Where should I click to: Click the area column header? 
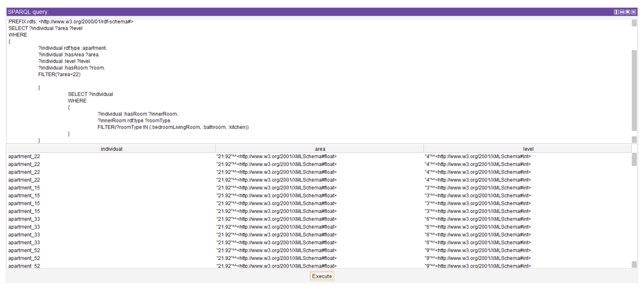(320, 149)
